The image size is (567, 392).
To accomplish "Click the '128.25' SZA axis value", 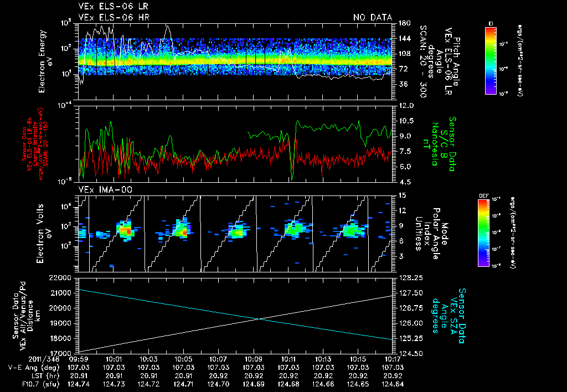I will (x=410, y=278).
